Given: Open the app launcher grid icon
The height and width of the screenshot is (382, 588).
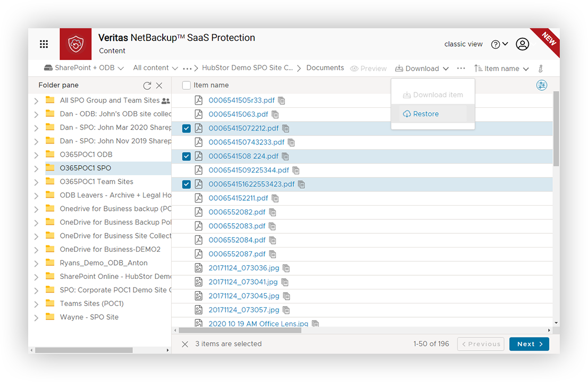Looking at the screenshot, I should (x=44, y=44).
